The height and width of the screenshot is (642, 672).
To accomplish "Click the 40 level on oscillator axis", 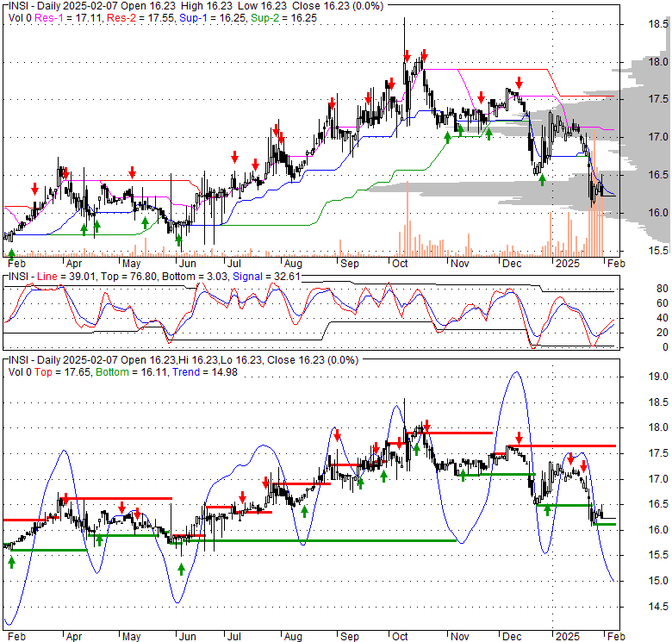I will pyautogui.click(x=663, y=318).
